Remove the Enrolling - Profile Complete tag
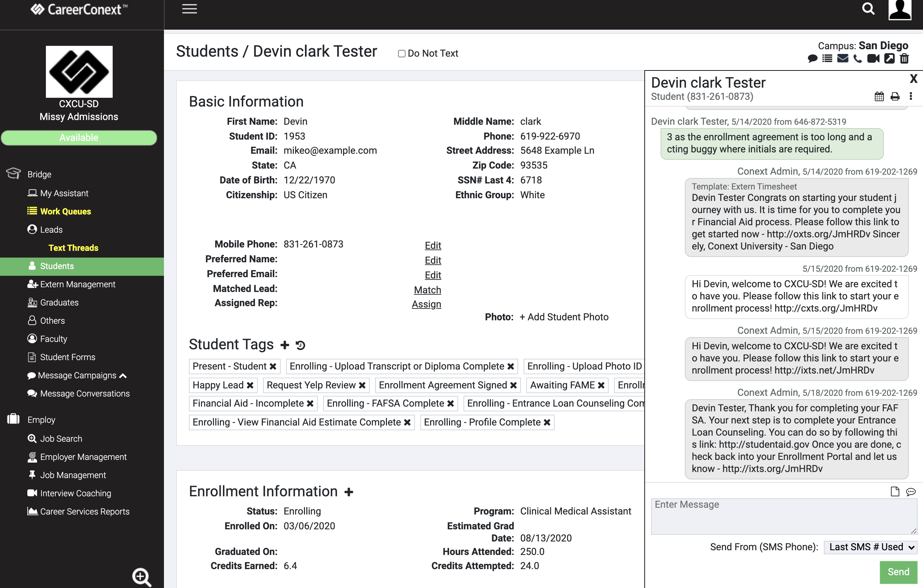This screenshot has width=923, height=588. click(547, 422)
